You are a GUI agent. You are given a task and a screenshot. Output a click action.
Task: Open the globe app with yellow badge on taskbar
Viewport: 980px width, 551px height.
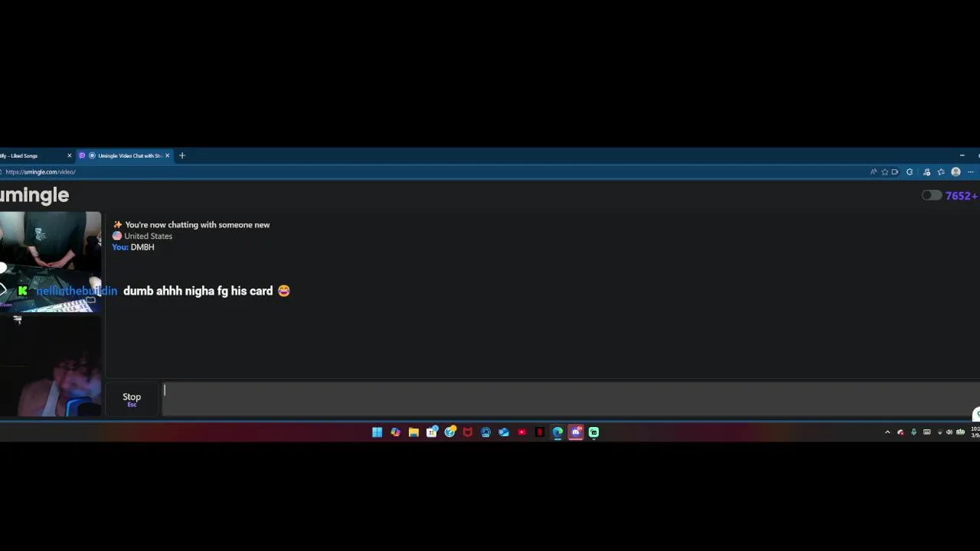450,432
